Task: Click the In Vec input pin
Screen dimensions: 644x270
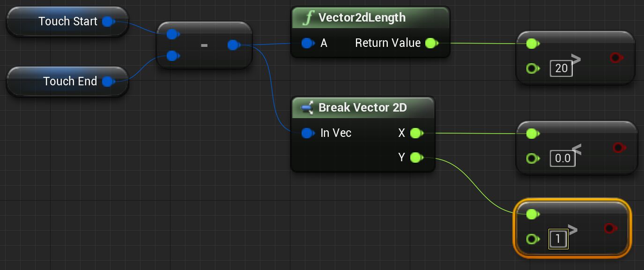Action: click(x=307, y=134)
